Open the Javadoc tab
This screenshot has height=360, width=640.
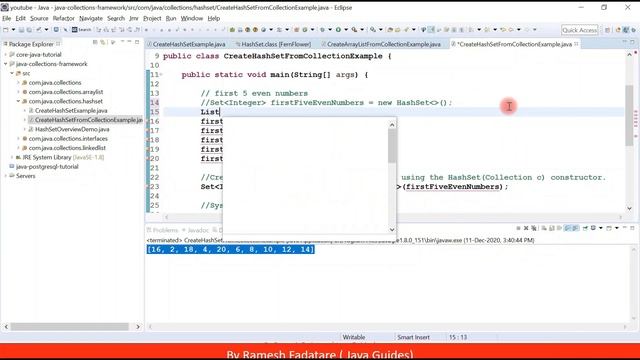pos(196,230)
